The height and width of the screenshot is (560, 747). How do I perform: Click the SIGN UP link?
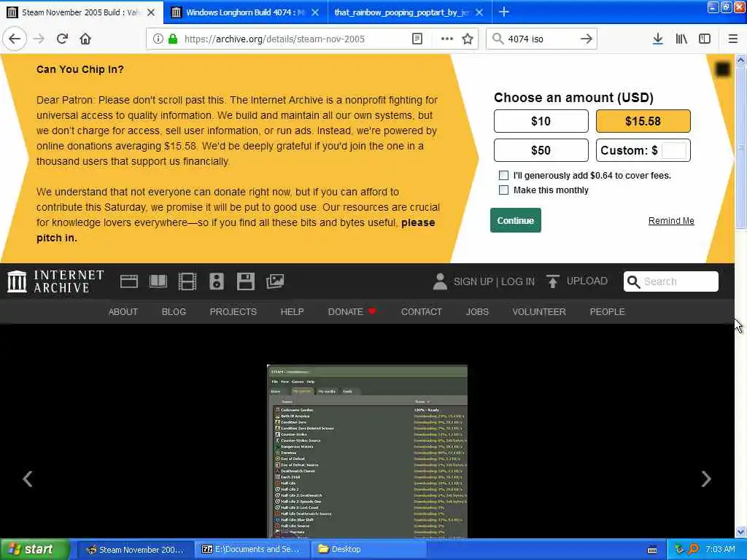click(473, 281)
